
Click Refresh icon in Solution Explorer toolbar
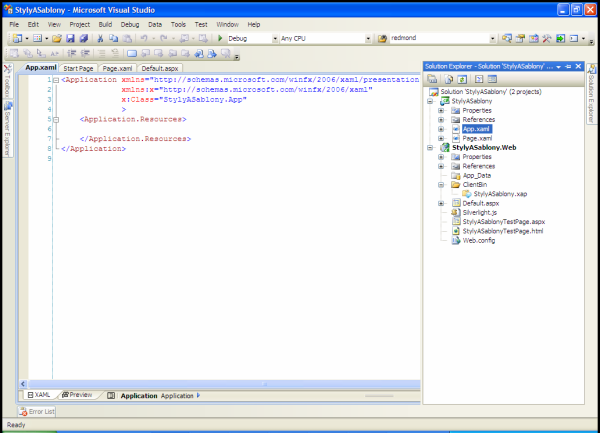[462, 79]
